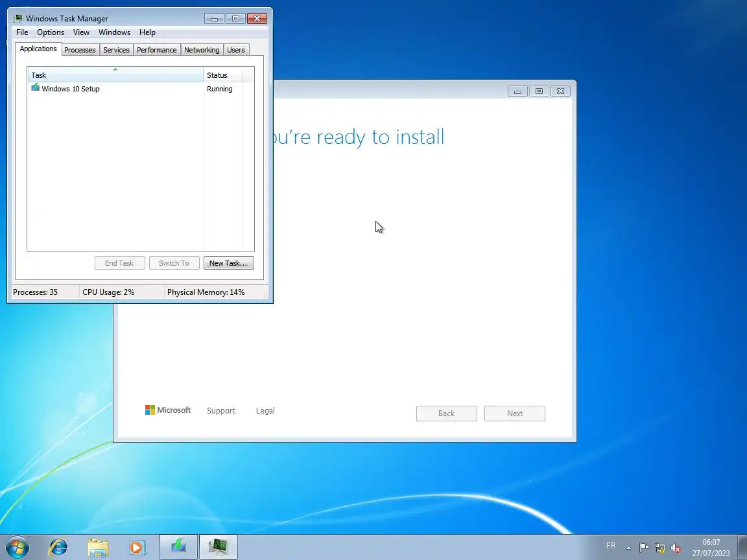
Task: Click the Show desktop strip
Action: [x=742, y=547]
